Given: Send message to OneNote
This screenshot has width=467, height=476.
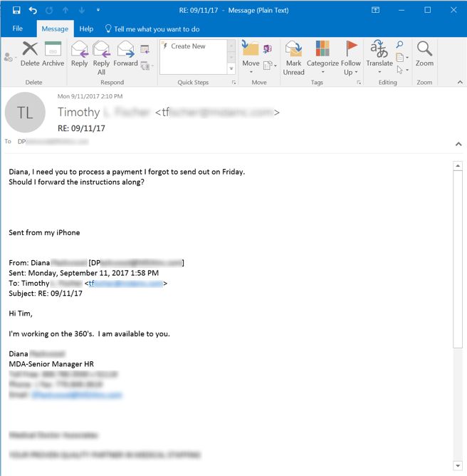Looking at the screenshot, I should 268,48.
